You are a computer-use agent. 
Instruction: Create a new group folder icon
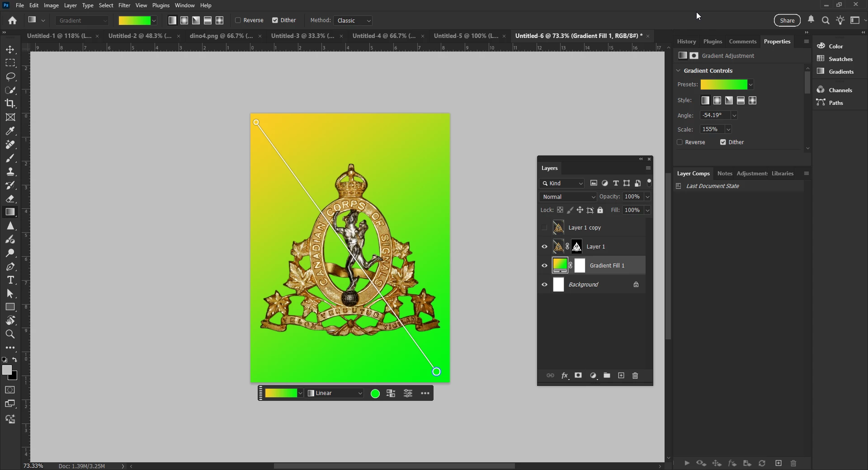(x=607, y=376)
